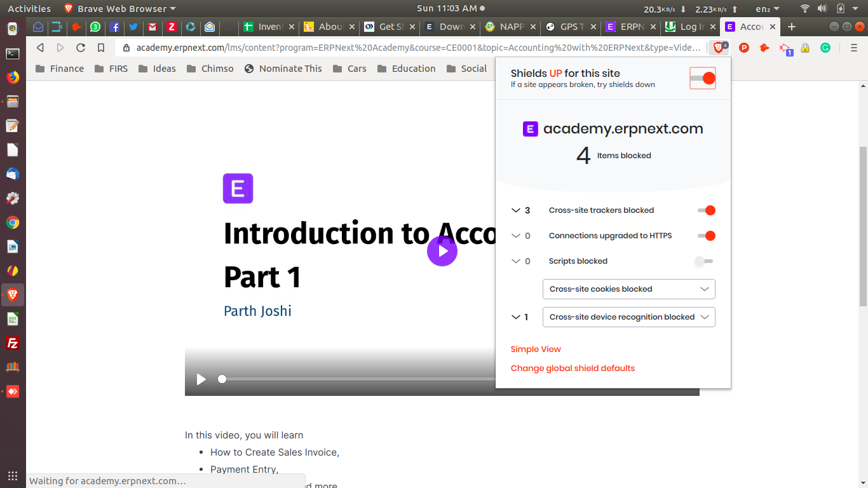Open the browser hamburger menu
Screen dimensions: 868x488
(853, 48)
